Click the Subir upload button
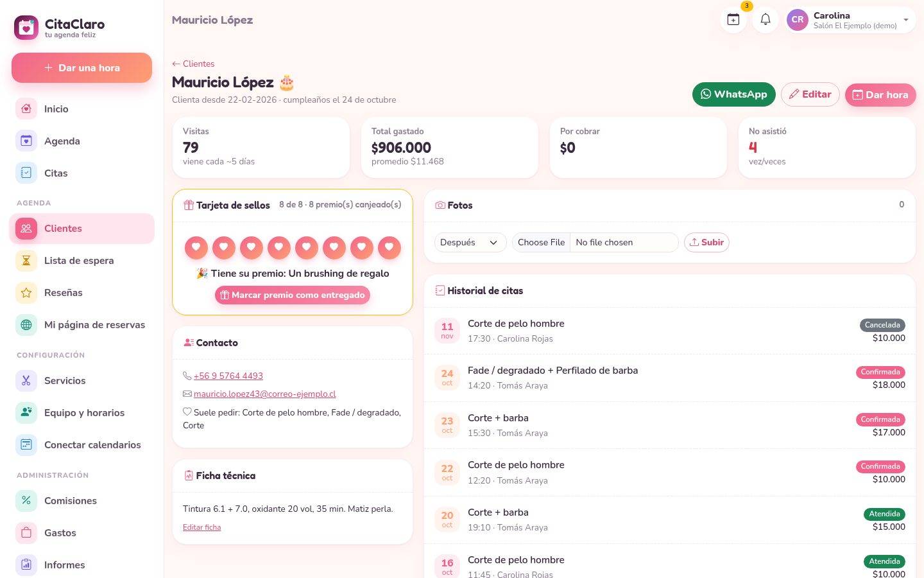 coord(706,242)
